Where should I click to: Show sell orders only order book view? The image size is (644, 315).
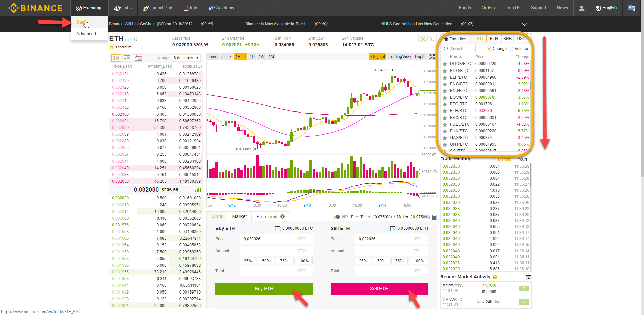pos(138,58)
